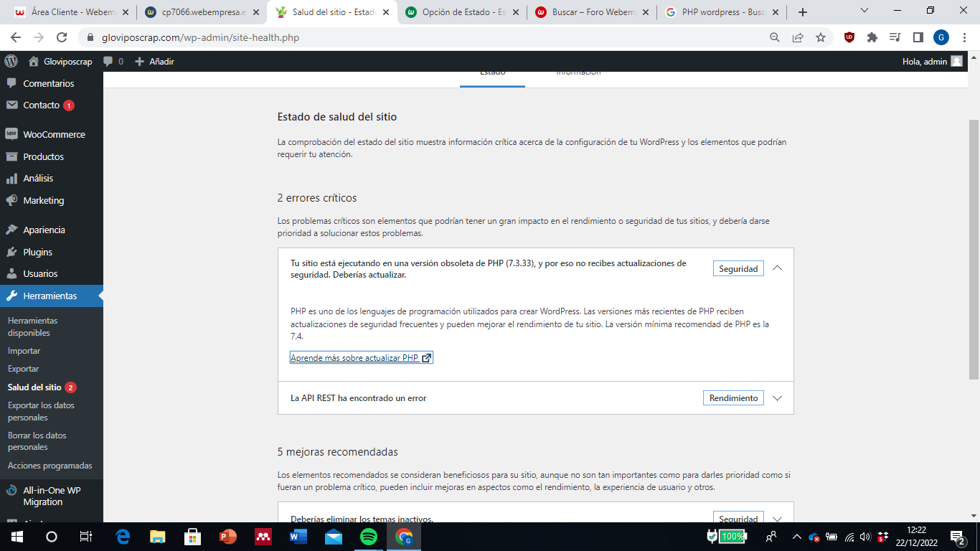Image resolution: width=980 pixels, height=551 pixels.
Task: Toggle browser side panel
Action: pos(918,37)
